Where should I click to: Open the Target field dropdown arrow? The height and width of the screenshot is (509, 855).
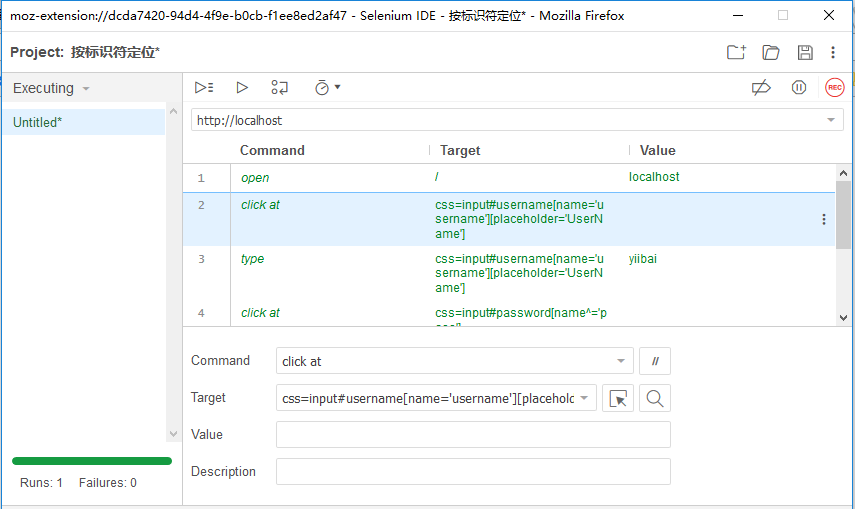click(584, 398)
